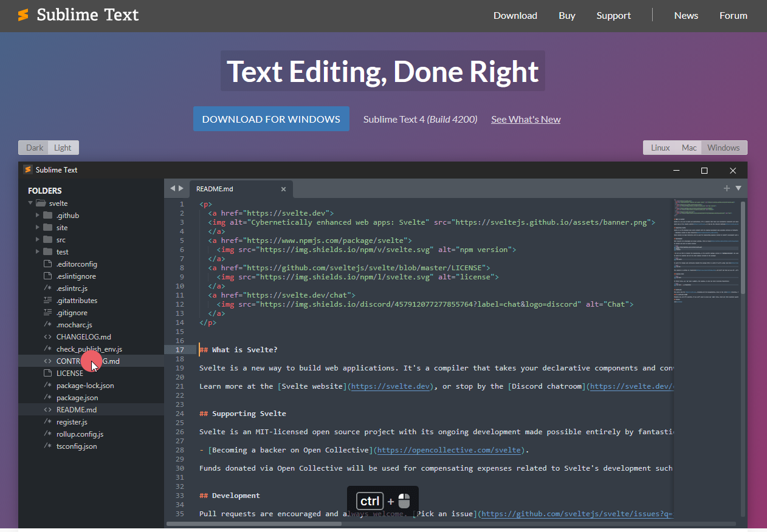Select the README.md tab
This screenshot has width=767, height=532.
[x=241, y=189]
